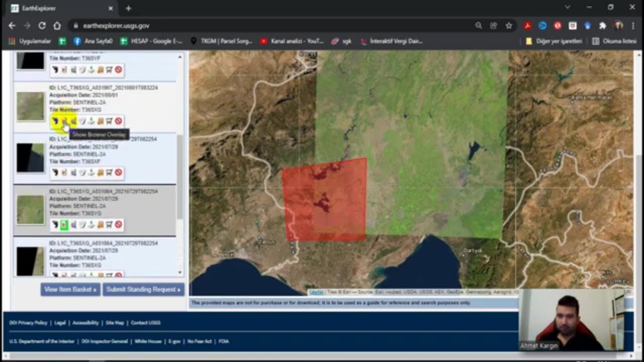Open Chrome three-dot menu
The image size is (644, 362).
tap(632, 26)
